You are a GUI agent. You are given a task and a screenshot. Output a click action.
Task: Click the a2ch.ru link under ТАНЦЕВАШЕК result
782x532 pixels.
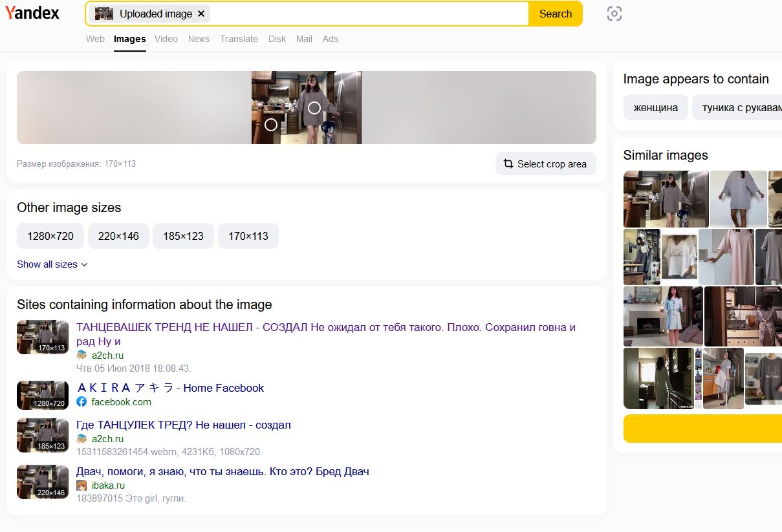tap(107, 356)
